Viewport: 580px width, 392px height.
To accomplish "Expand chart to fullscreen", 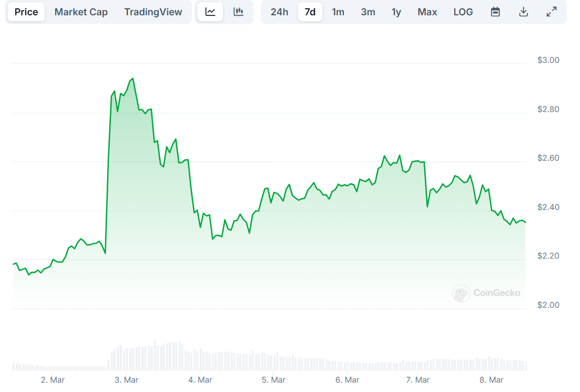I will point(552,12).
